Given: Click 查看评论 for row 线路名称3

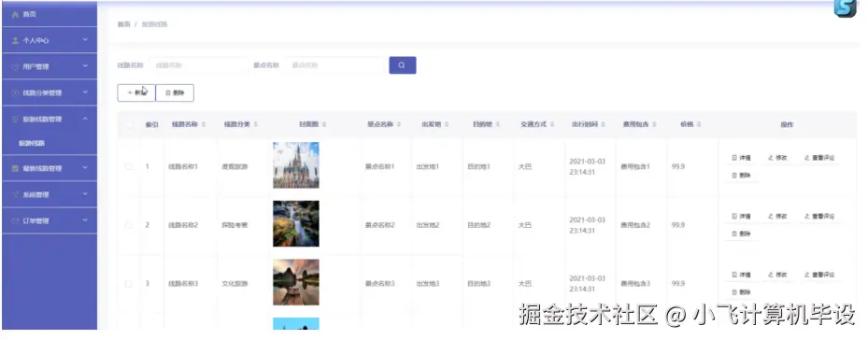Looking at the screenshot, I should pyautogui.click(x=819, y=275).
